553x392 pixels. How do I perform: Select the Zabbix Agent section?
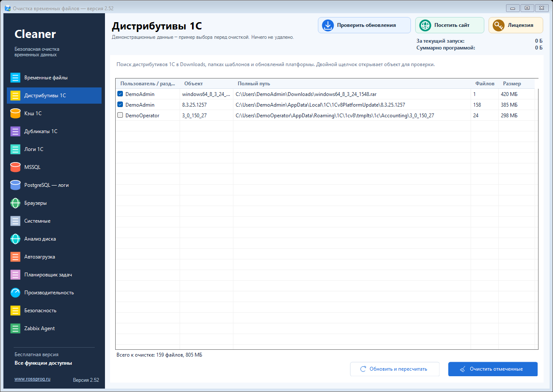[x=54, y=328]
